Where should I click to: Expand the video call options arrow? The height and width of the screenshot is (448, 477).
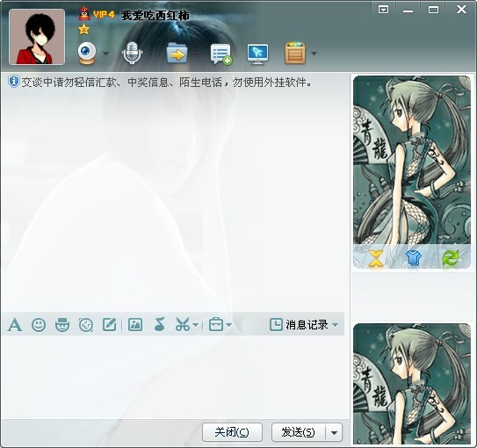[x=105, y=54]
